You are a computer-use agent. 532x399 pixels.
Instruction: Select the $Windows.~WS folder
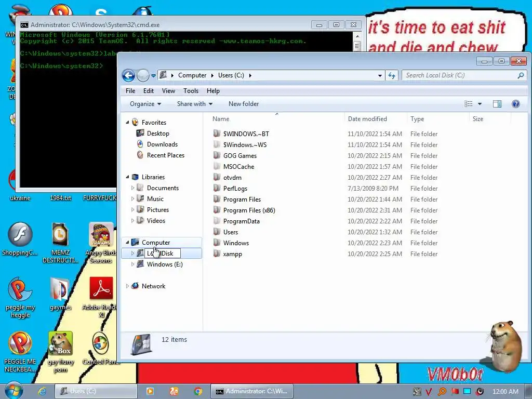245,144
